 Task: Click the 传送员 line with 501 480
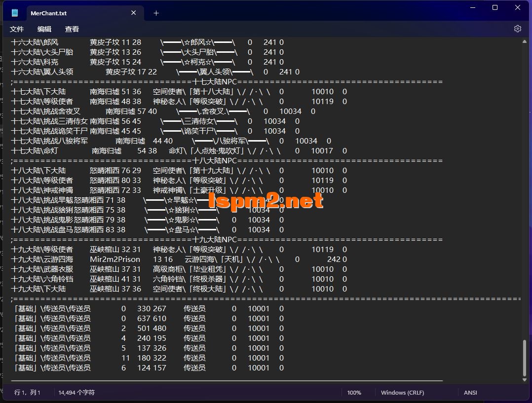(149, 329)
